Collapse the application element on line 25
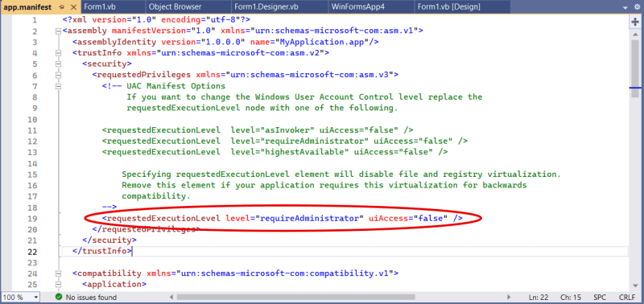The image size is (644, 304). [58, 285]
